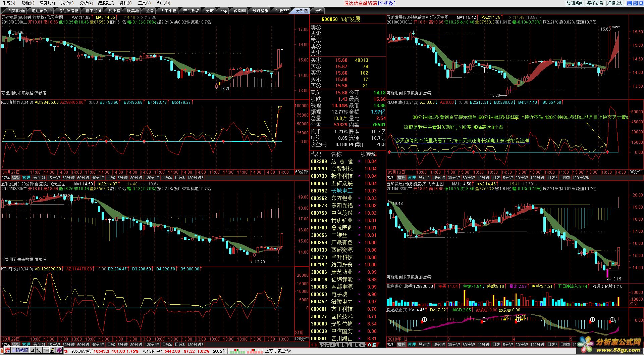Select stock row 000801 四川湖山
The height and width of the screenshot is (355, 644).
tap(347, 339)
